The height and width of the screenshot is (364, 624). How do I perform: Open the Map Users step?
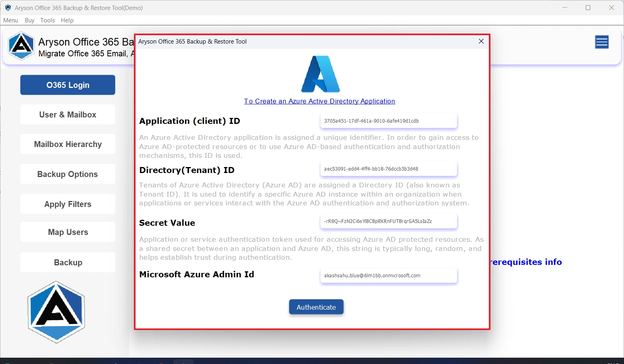coord(68,232)
